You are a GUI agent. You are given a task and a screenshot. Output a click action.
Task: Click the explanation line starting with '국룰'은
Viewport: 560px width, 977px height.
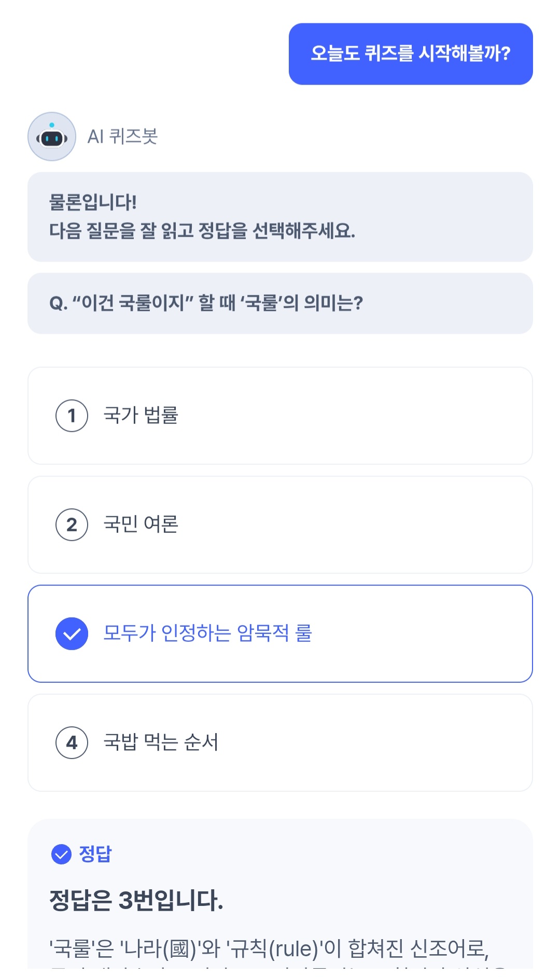(269, 949)
